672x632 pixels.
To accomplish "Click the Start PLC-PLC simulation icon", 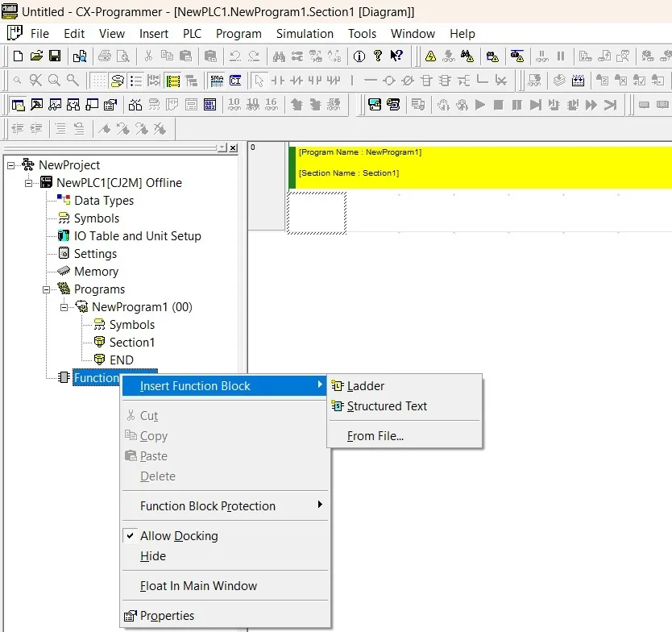I will coord(375,105).
